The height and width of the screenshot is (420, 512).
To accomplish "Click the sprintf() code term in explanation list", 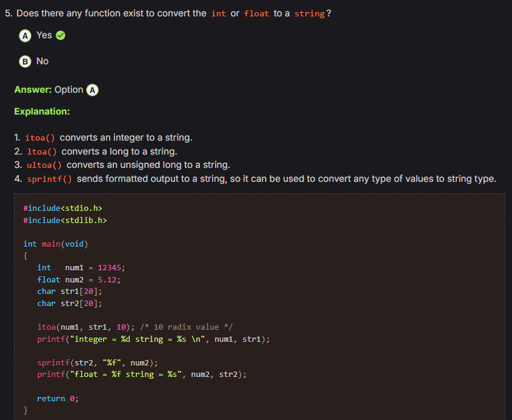I will click(x=50, y=179).
